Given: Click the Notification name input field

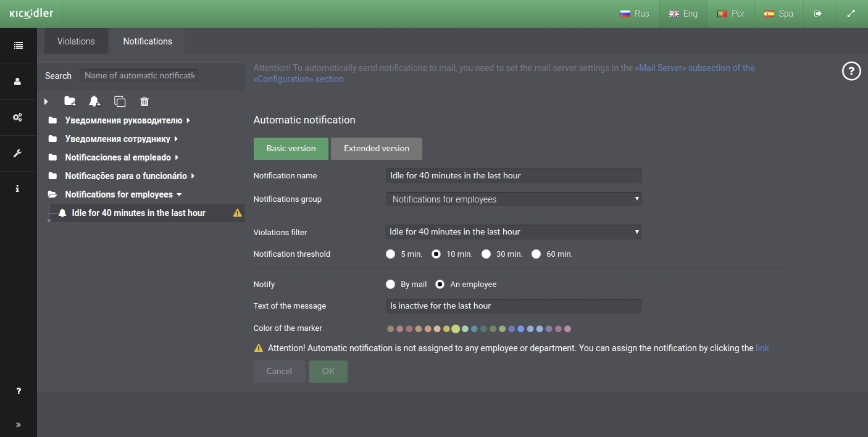Looking at the screenshot, I should pyautogui.click(x=514, y=175).
